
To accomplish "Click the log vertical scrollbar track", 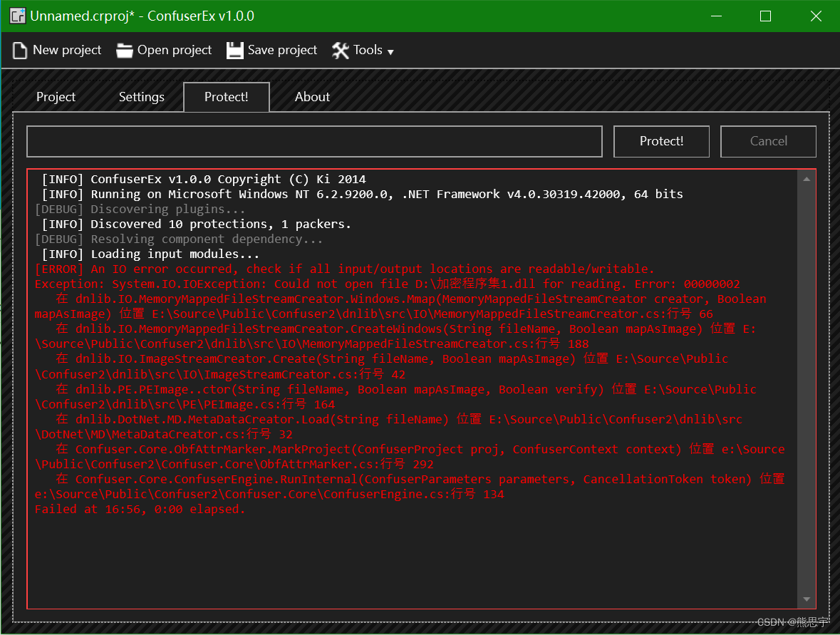I will pos(807,389).
